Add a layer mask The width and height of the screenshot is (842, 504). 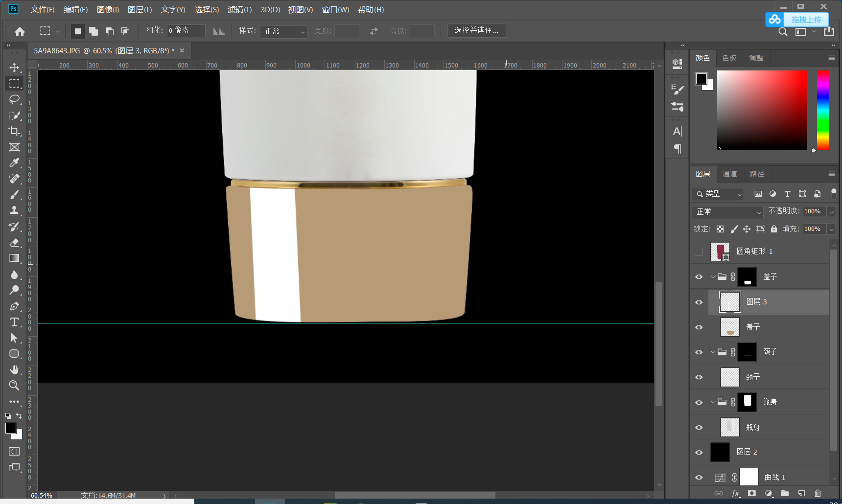[x=752, y=493]
